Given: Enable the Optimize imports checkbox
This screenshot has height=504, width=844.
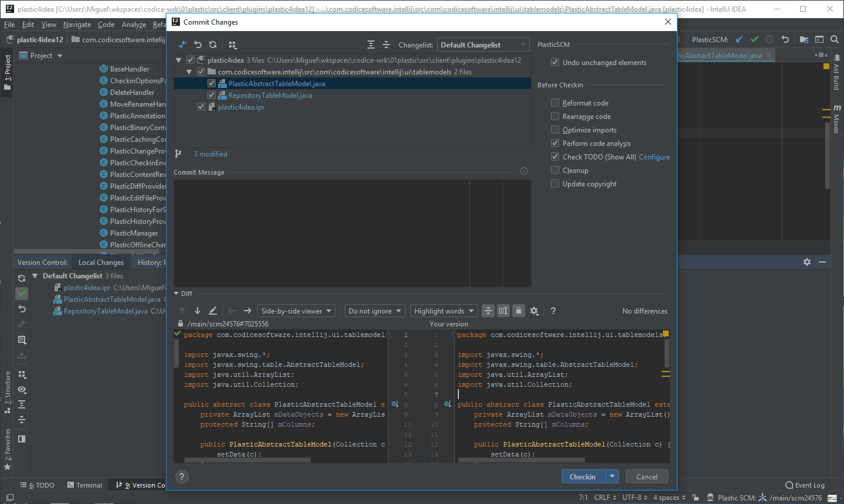Looking at the screenshot, I should [x=555, y=130].
